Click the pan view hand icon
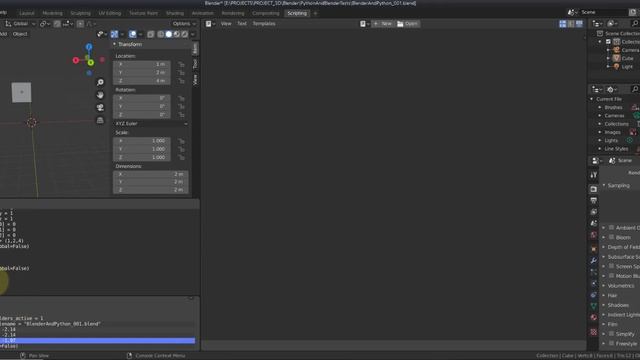Image resolution: width=640 pixels, height=360 pixels. tap(100, 95)
